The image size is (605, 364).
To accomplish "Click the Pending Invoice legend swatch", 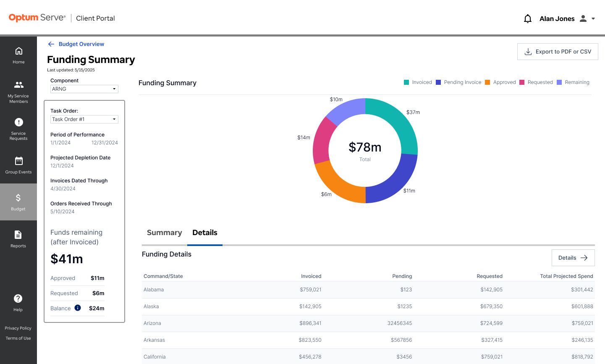I will (x=438, y=82).
